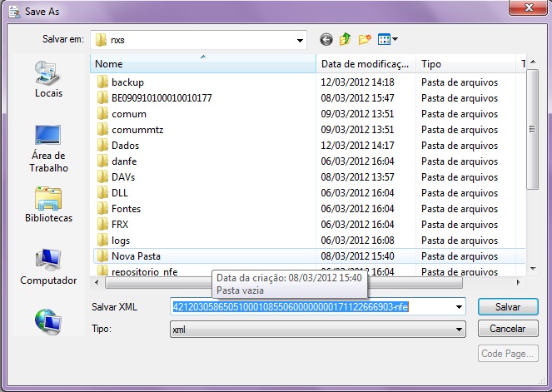
Task: Open the Tipo xml file type dropdown
Action: coord(318,330)
